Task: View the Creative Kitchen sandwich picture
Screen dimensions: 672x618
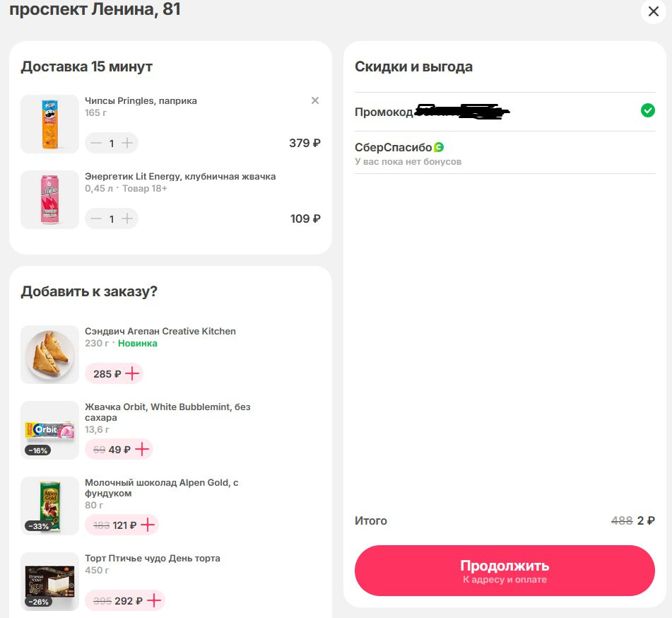Action: 49,354
